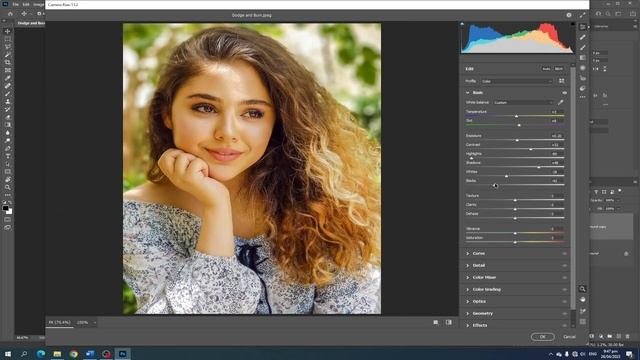This screenshot has height=360, width=640.
Task: Pick white balance with eyedropper
Action: tap(560, 102)
